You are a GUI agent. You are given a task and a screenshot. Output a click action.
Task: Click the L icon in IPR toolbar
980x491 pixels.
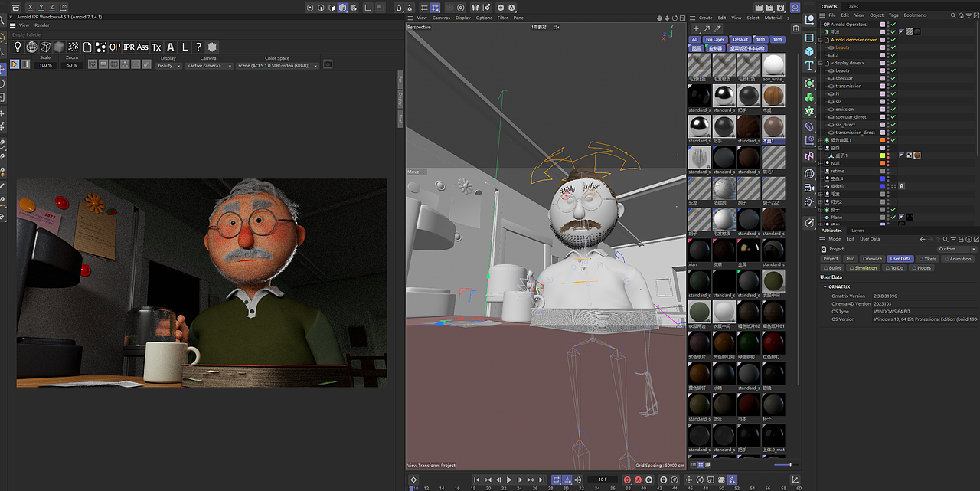[185, 47]
